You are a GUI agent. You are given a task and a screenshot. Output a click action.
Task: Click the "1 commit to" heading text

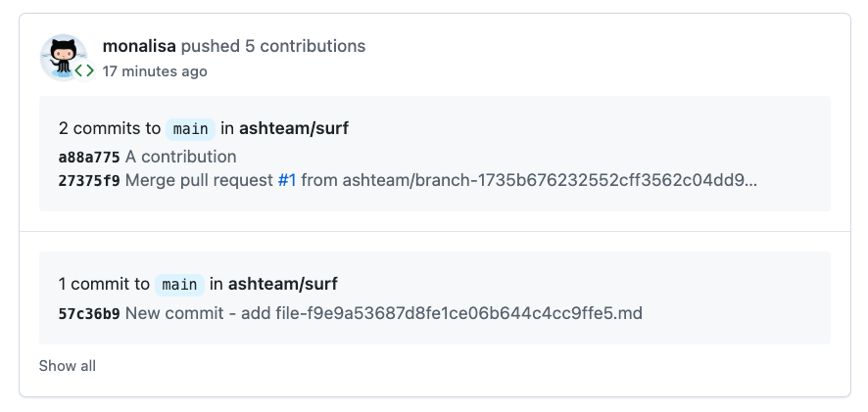104,284
